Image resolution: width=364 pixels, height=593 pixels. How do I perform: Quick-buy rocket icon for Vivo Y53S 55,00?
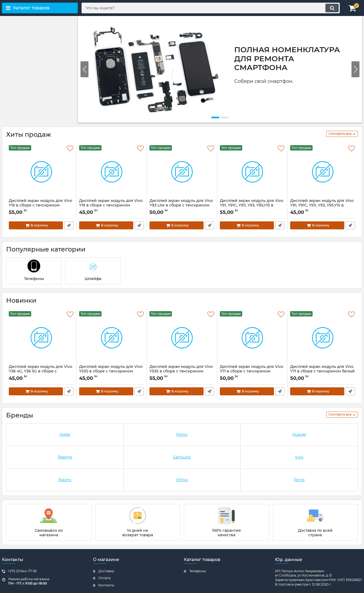pyautogui.click(x=209, y=391)
